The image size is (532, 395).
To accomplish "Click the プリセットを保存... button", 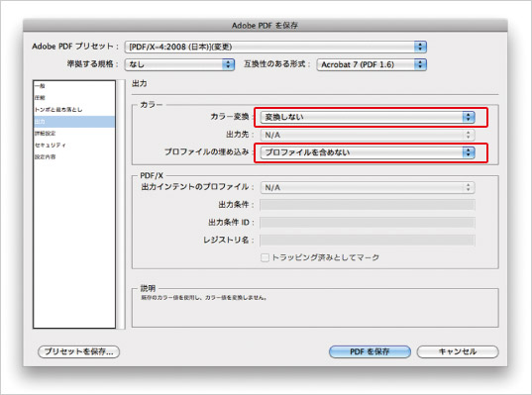I will pyautogui.click(x=78, y=351).
